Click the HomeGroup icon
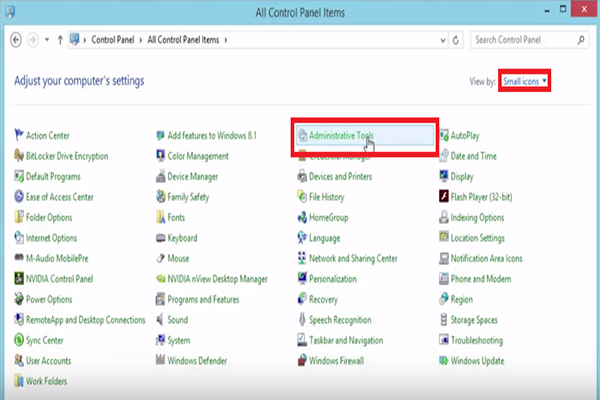The image size is (600, 400). [302, 217]
